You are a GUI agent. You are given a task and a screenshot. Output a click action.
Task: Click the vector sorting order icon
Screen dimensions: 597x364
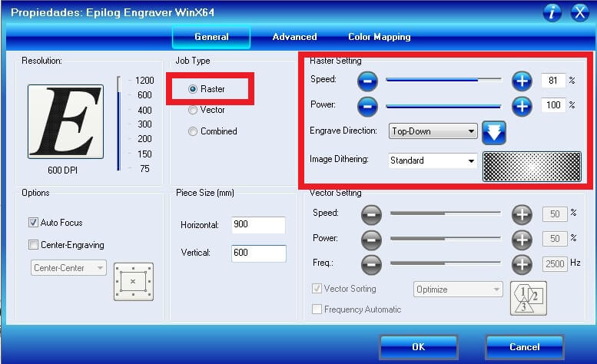[x=529, y=298]
